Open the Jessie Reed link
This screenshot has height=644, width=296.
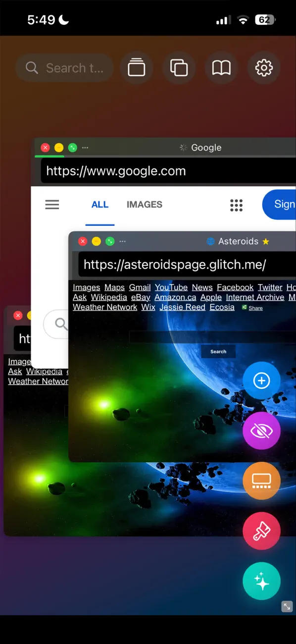(182, 307)
